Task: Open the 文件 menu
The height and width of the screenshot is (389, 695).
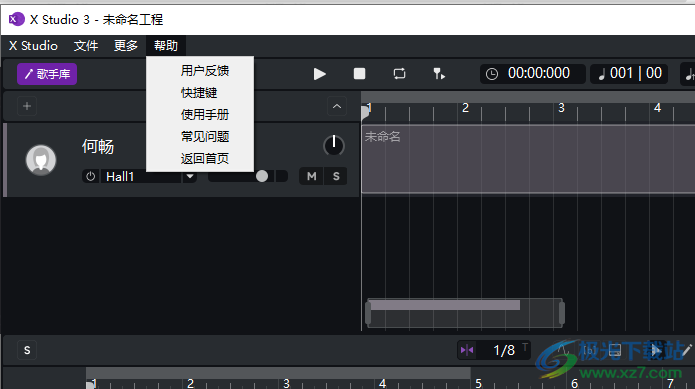Action: coord(86,46)
